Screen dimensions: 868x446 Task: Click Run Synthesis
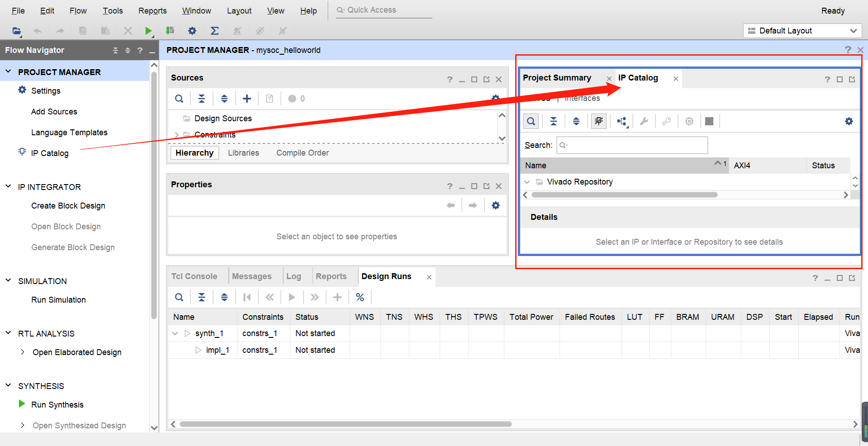point(57,405)
